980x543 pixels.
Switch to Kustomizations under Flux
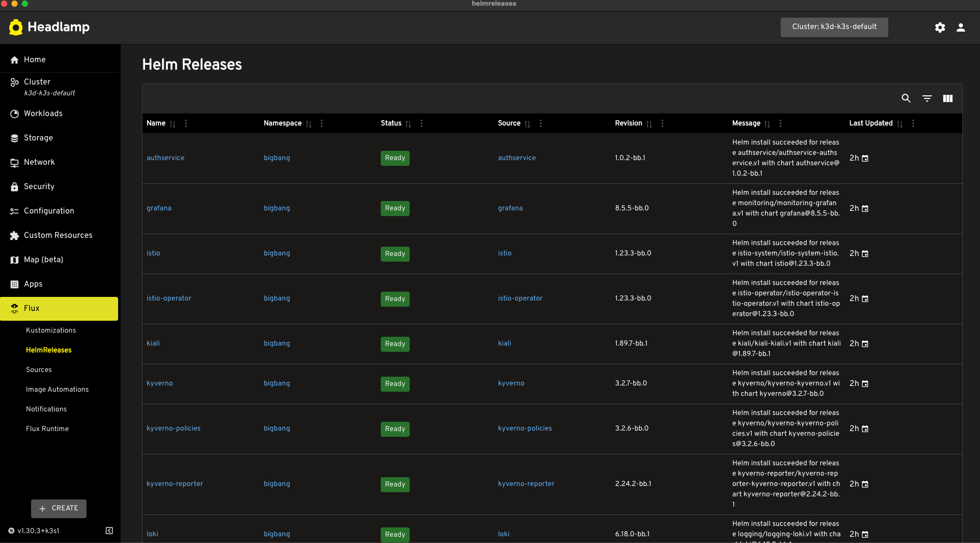click(x=51, y=330)
